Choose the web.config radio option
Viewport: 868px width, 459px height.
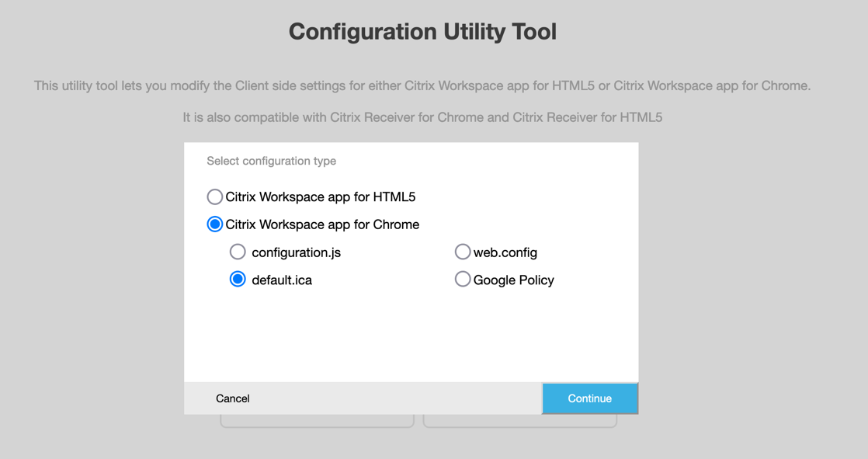[x=463, y=252]
